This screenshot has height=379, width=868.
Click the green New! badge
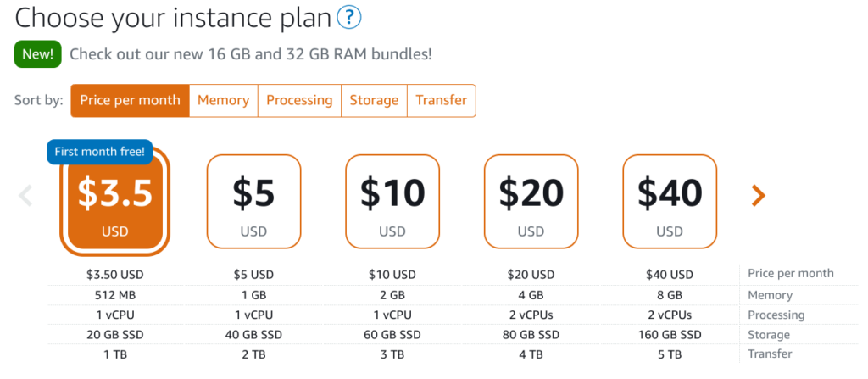(37, 55)
